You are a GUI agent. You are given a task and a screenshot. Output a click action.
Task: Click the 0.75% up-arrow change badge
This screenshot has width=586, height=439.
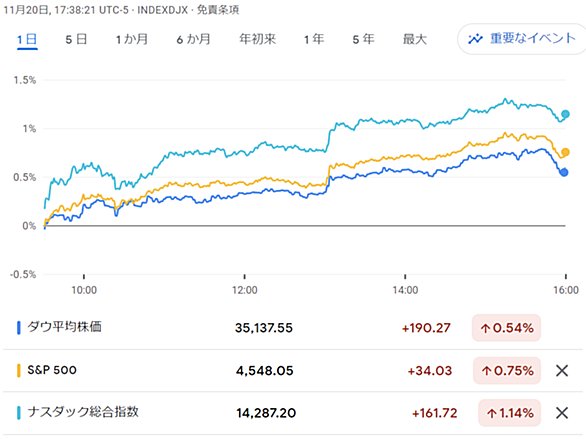[x=507, y=371]
